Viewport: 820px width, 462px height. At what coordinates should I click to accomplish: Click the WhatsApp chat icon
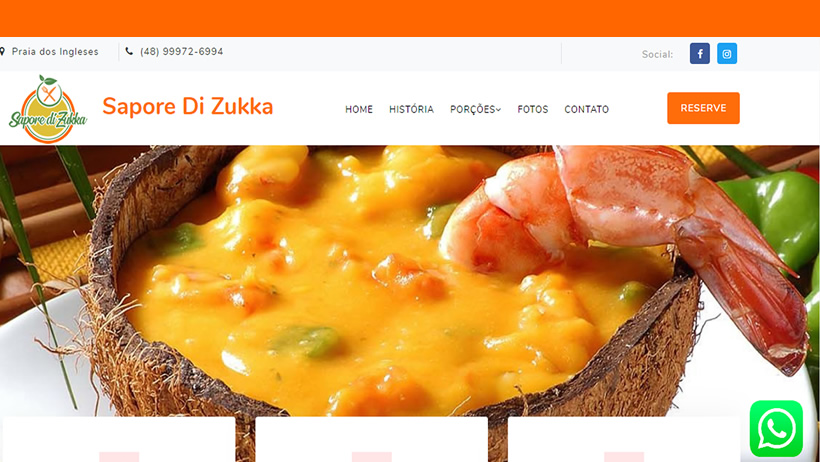(776, 429)
